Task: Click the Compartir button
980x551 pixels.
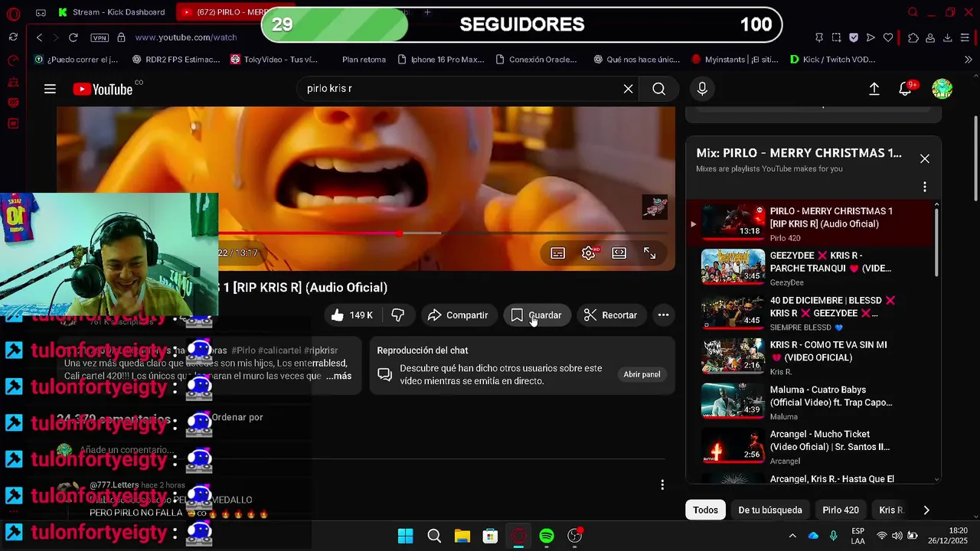Action: (458, 315)
